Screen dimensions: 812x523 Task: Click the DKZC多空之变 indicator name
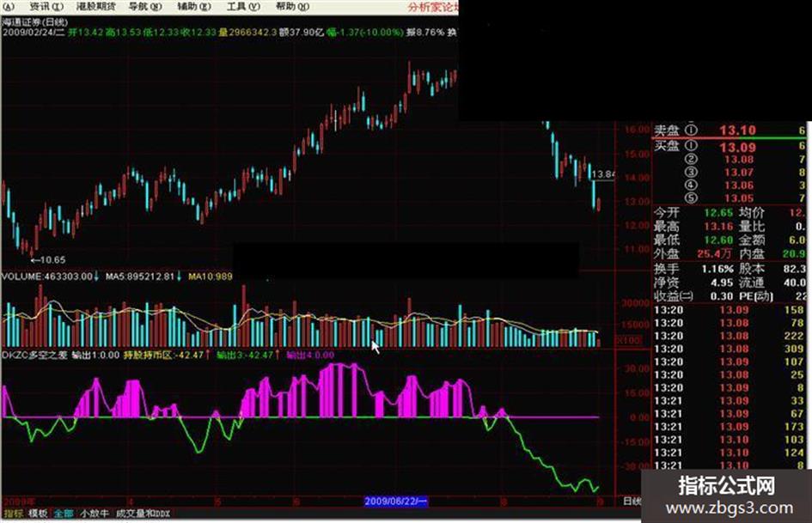pyautogui.click(x=34, y=356)
